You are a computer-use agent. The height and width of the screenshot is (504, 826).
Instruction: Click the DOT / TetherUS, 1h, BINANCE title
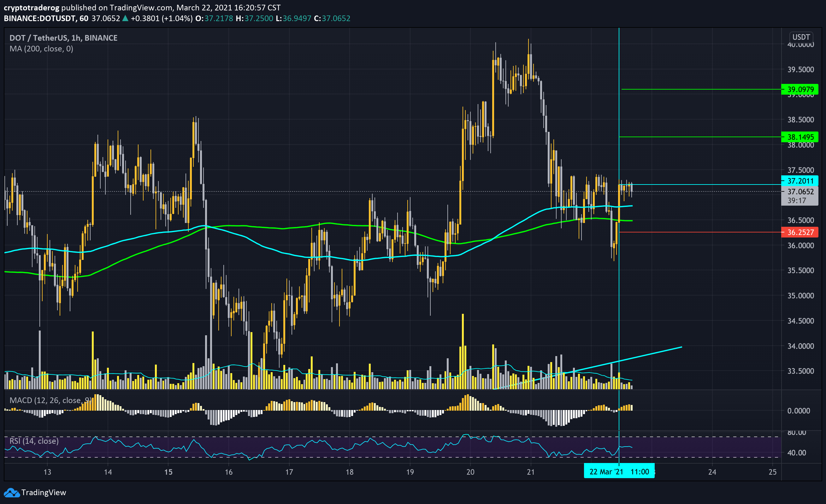[x=63, y=38]
